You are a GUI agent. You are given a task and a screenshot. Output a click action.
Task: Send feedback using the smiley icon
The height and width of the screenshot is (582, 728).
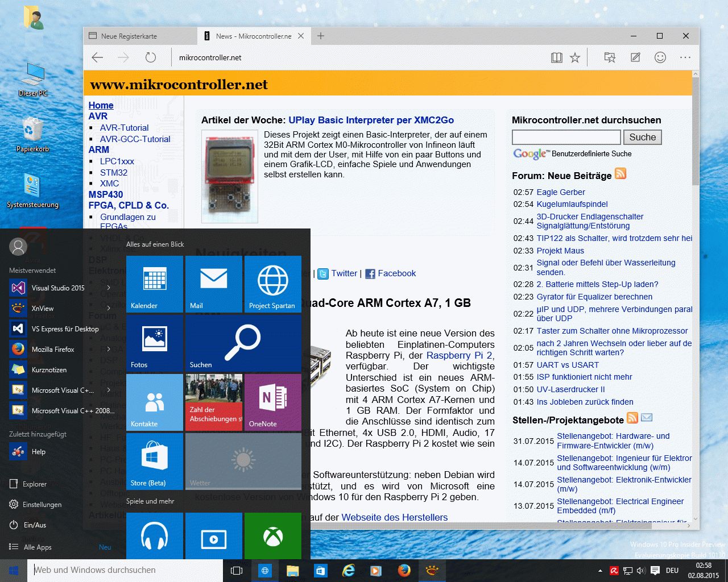click(660, 57)
